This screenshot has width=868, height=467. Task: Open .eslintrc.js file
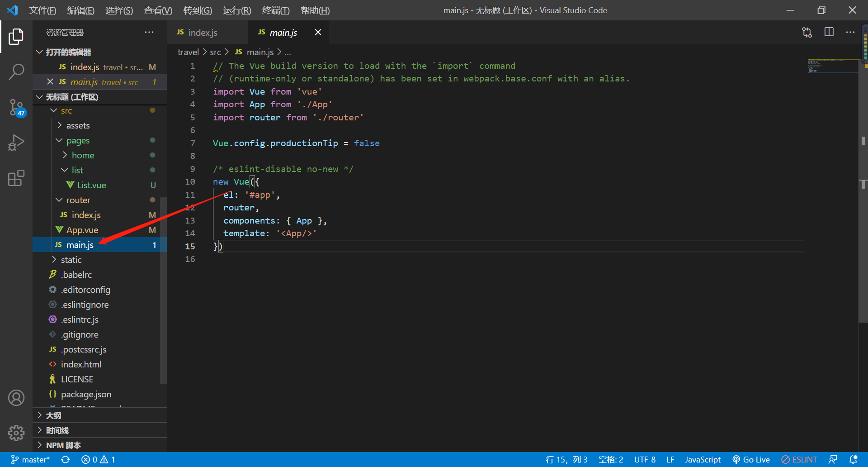pos(97,319)
